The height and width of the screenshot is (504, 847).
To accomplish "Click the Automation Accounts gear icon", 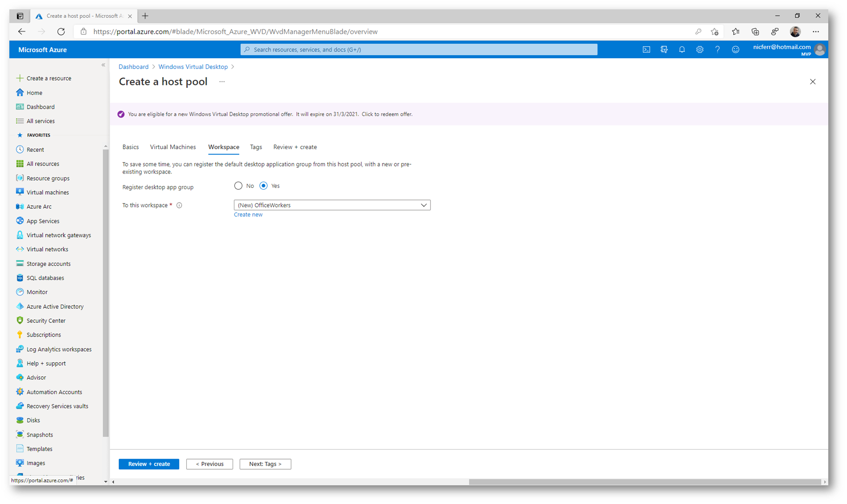I will click(20, 392).
